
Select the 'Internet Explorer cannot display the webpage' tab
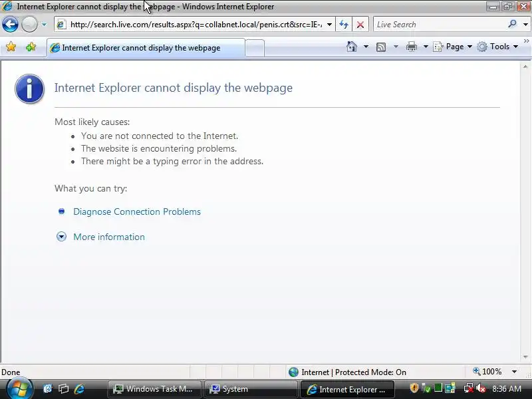tap(146, 48)
